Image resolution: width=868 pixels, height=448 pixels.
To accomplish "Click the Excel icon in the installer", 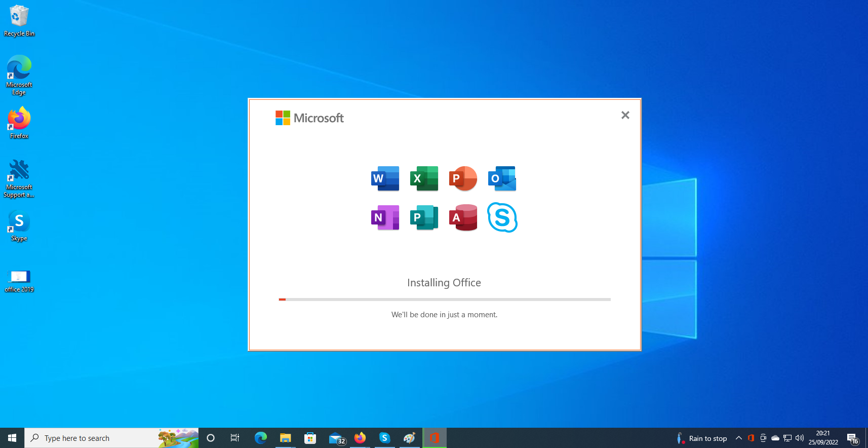I will click(424, 178).
